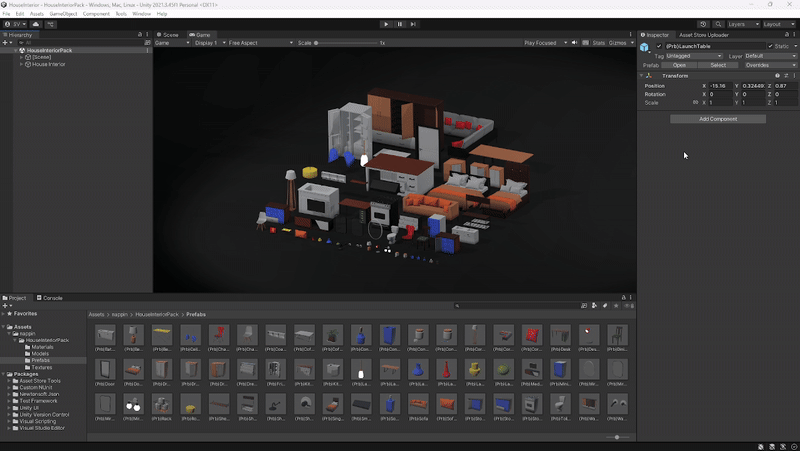Image resolution: width=800 pixels, height=451 pixels.
Task: Lock the Hierarchy panel with the padlock
Action: pyautogui.click(x=140, y=35)
